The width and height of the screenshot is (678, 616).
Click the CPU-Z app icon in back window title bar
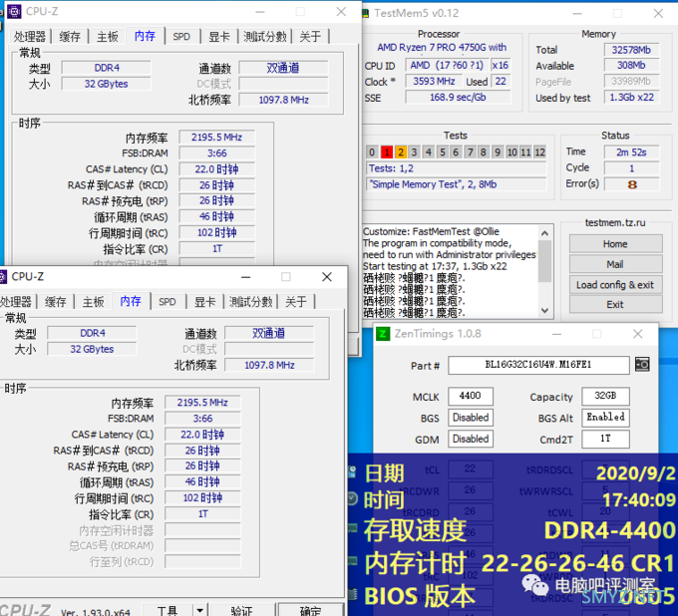click(14, 11)
